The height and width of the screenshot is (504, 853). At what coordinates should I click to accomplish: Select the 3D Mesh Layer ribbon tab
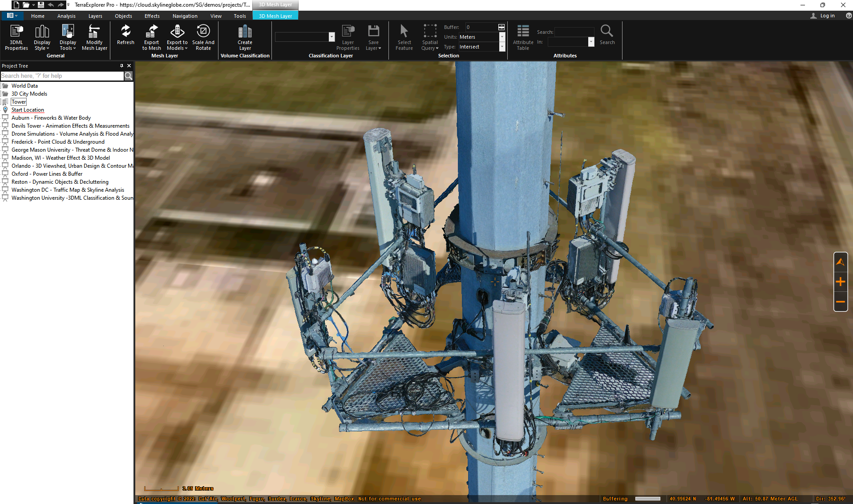pos(275,16)
